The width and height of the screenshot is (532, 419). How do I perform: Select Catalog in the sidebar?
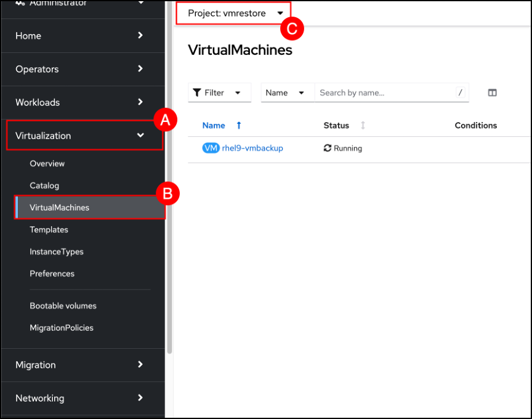[x=44, y=185]
